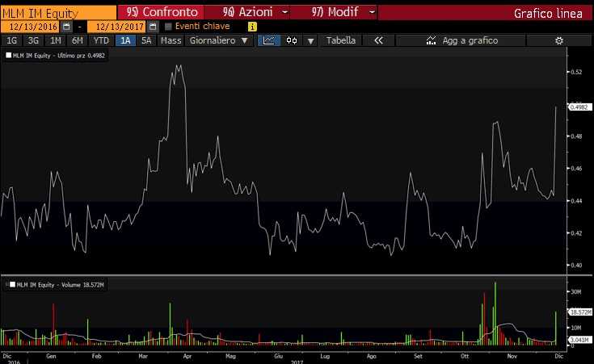This screenshot has height=364, width=594.
Task: Click the Agg a grafico button
Action: (x=461, y=40)
